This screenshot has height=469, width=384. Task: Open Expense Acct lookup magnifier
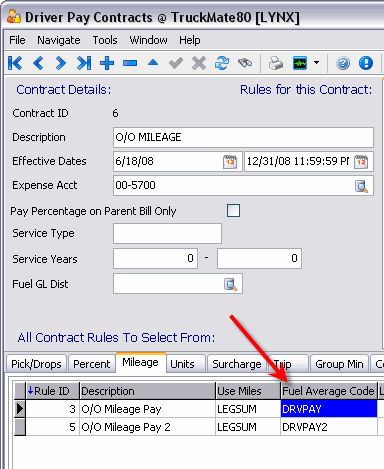tap(361, 186)
